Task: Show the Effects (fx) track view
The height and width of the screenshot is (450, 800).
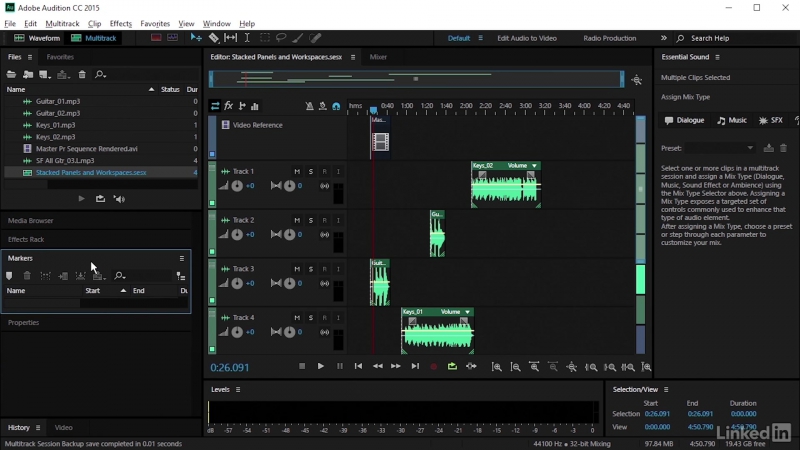Action: pyautogui.click(x=229, y=106)
